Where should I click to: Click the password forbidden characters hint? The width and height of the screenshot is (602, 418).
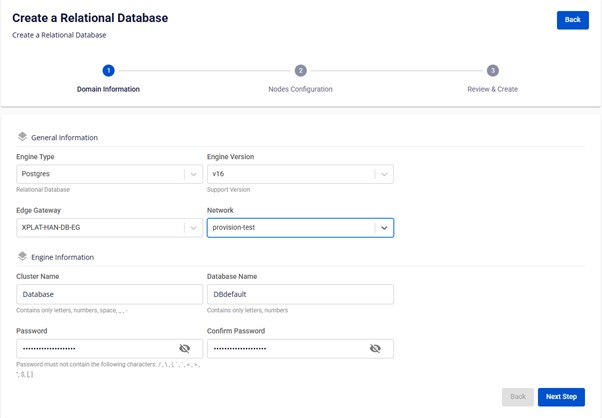pos(108,369)
